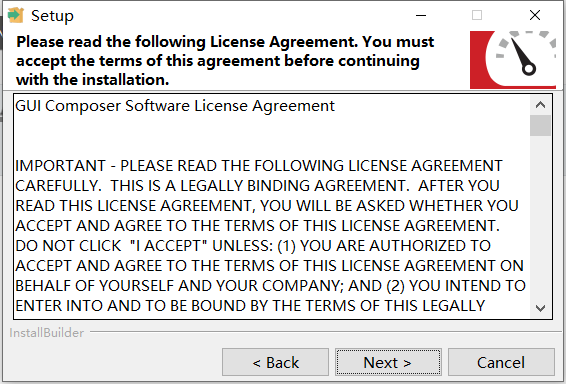Viewport: 566px width, 384px height.
Task: Click the 'BEHALF OF YOURSELF AND YOUR COMPANY' line
Action: click(x=270, y=286)
